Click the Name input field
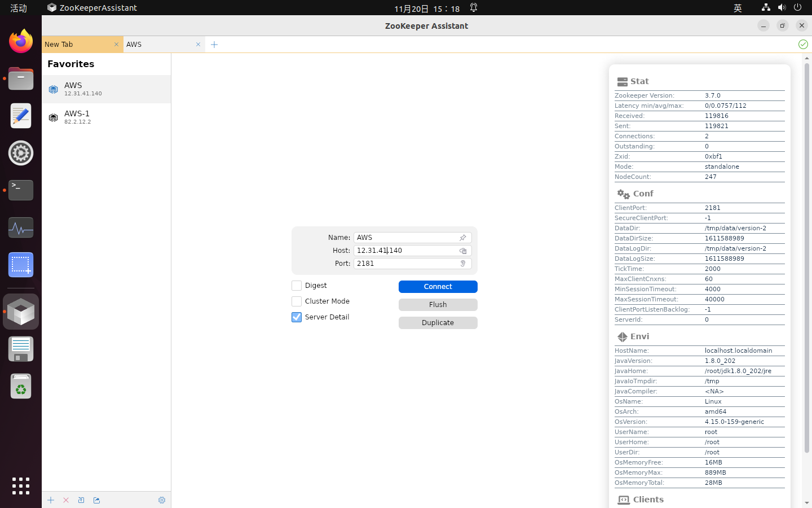 click(x=413, y=238)
